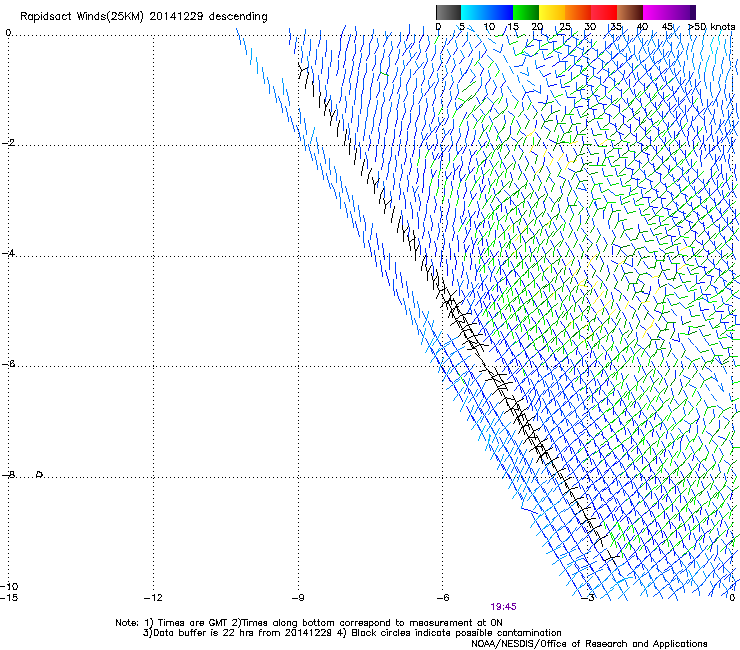Viewport: 740px width, 650px height.
Task: Click the orange 25-30 knots color swatch
Action: [x=578, y=12]
